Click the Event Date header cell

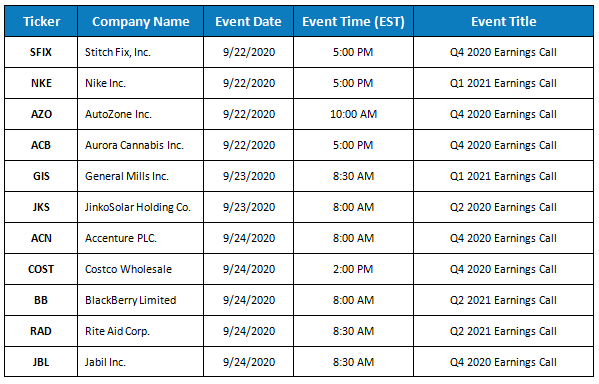[x=248, y=21]
